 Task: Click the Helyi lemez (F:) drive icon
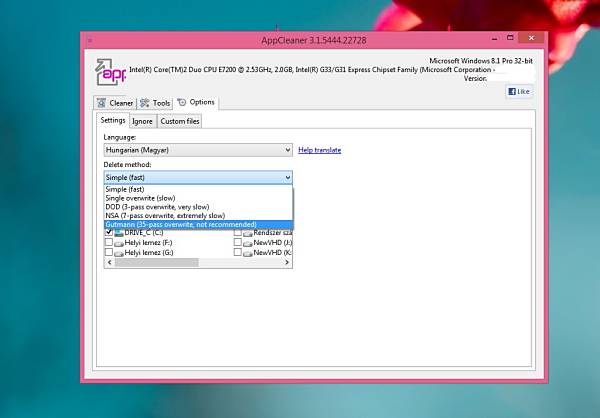[x=119, y=243]
